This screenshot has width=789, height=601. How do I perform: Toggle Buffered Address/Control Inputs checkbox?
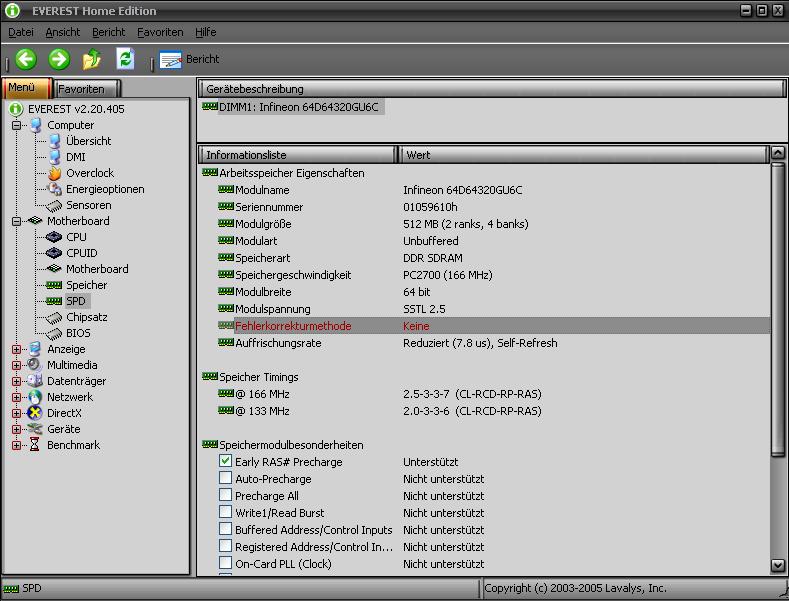[x=225, y=529]
